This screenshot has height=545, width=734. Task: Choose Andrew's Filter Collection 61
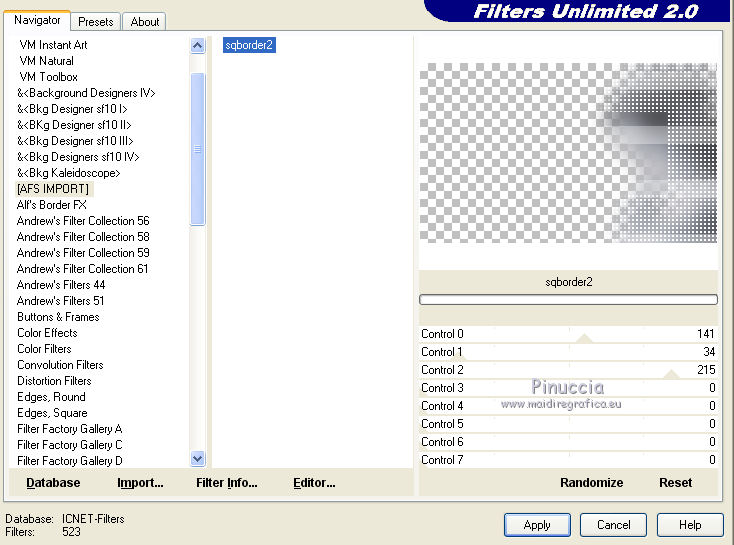[82, 269]
